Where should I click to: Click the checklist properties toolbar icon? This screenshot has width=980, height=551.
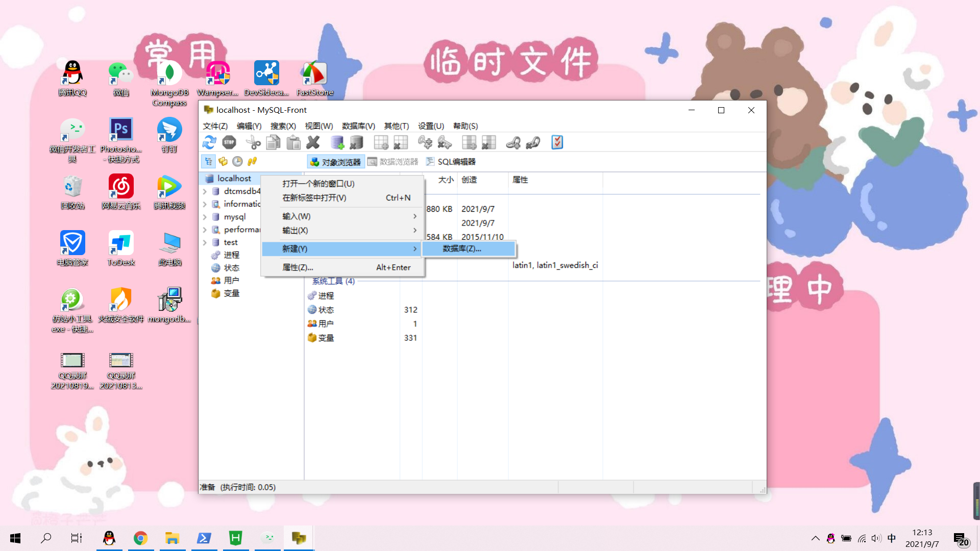(x=557, y=142)
